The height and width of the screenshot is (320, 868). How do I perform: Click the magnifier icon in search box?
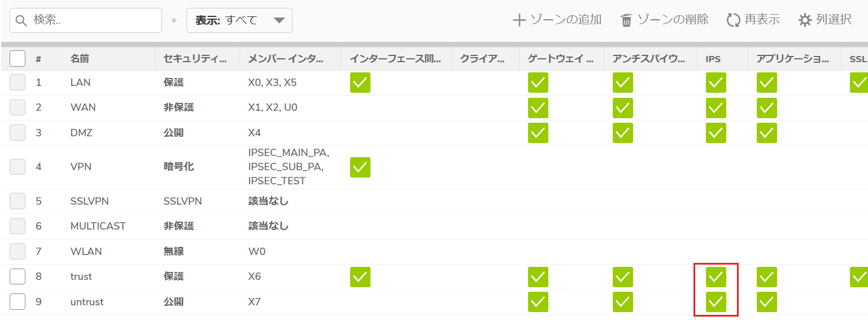point(21,20)
